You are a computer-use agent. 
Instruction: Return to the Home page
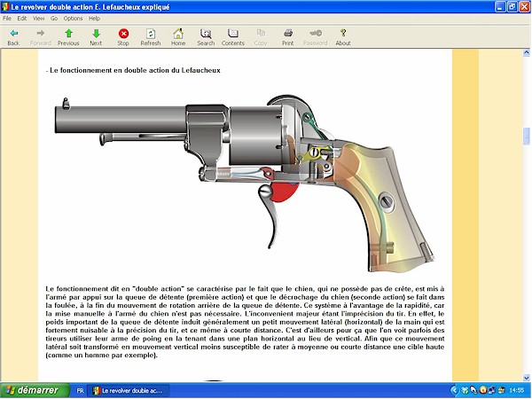(178, 37)
